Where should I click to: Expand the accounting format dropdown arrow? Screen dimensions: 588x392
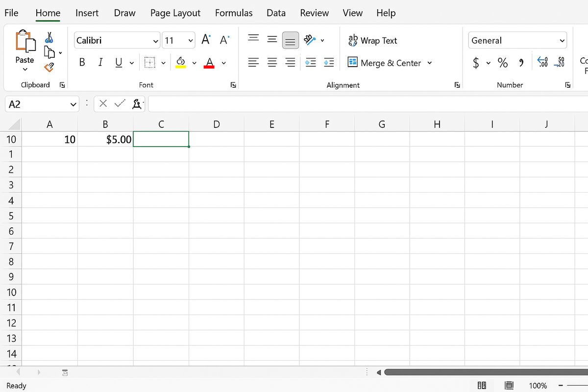488,63
